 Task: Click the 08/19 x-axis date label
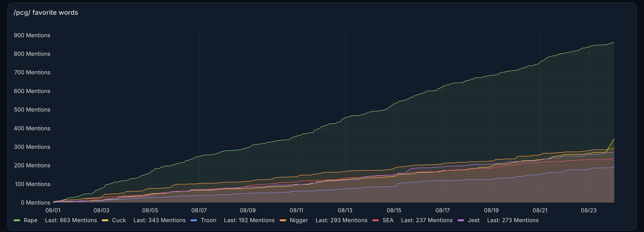tap(491, 210)
